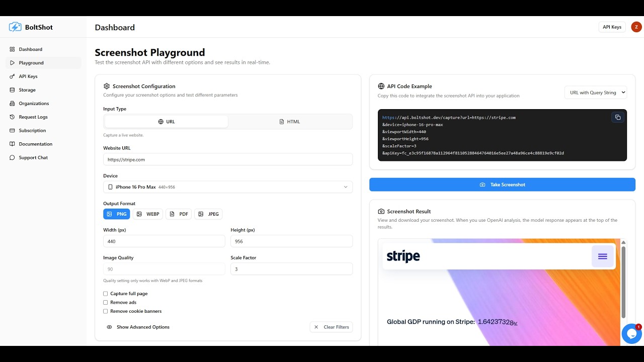This screenshot has height=362, width=644.
Task: Click the Width (px) input field
Action: (164, 241)
